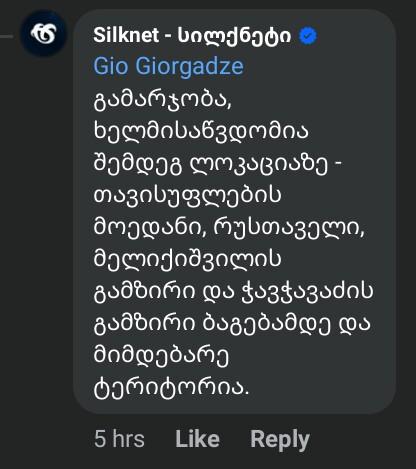
Task: Click the word ხელმისაწვდომია in the comment
Action: [201, 131]
